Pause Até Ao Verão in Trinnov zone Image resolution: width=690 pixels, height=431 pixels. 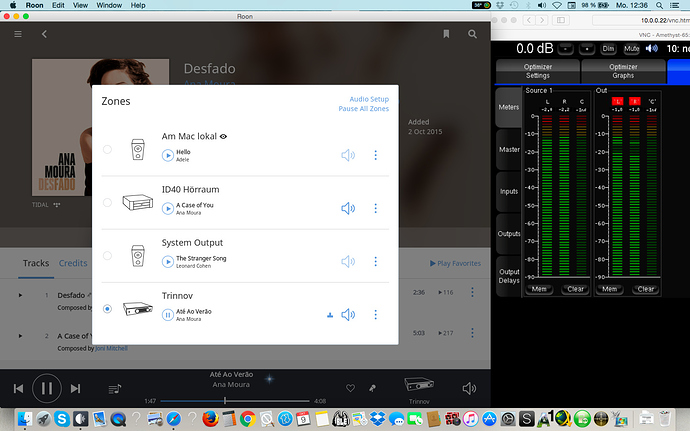click(x=168, y=315)
